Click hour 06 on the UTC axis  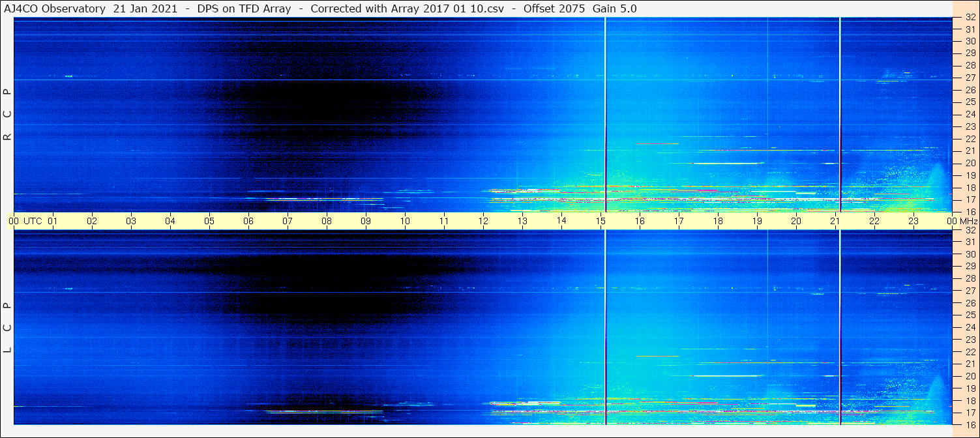248,222
